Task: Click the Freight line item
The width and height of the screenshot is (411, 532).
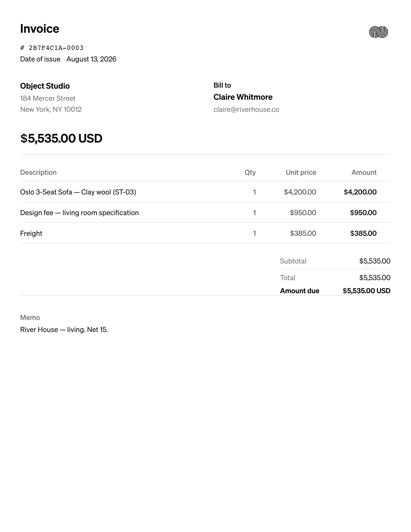Action: (205, 233)
